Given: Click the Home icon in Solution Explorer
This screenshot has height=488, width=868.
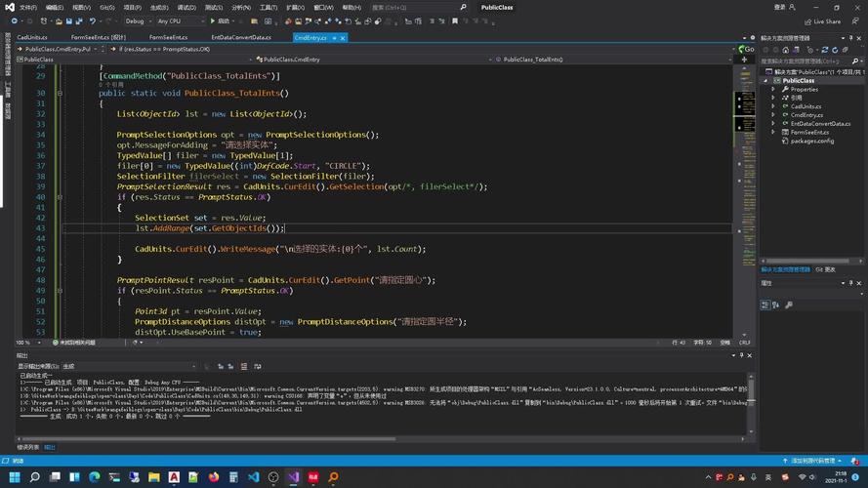Looking at the screenshot, I should pos(786,50).
